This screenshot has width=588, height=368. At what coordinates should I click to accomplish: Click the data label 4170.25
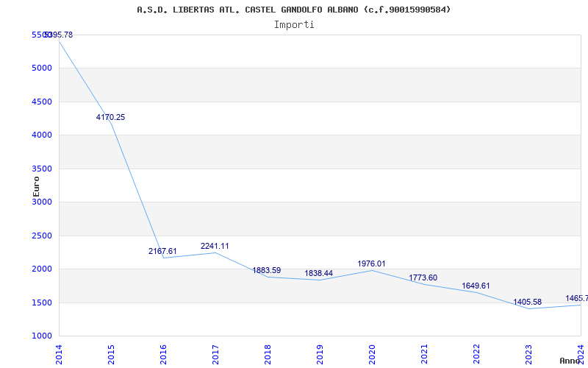pos(111,117)
